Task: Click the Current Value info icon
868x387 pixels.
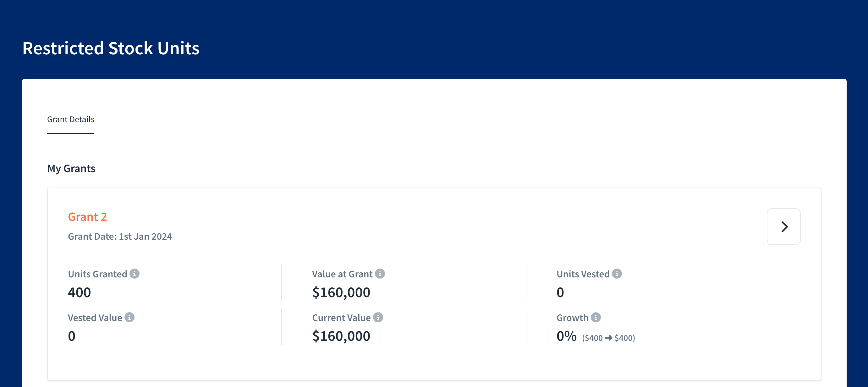Action: pos(378,317)
